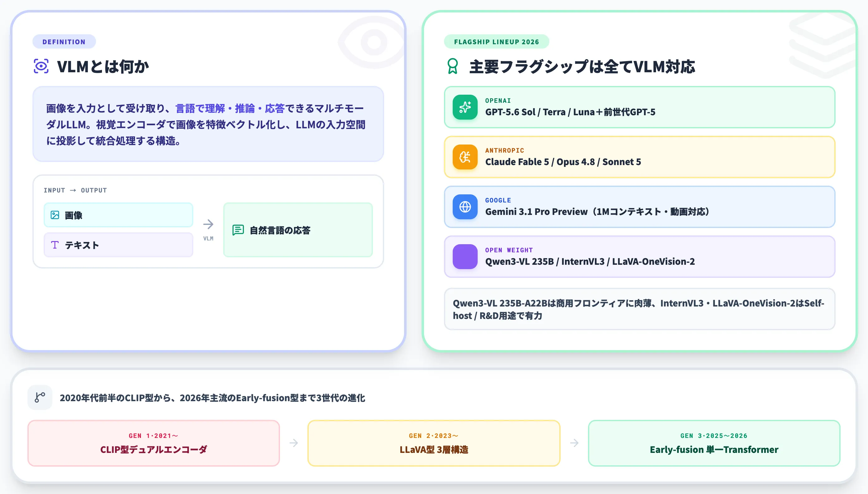Select the Anthropic Claude Fable 5 card
Image resolution: width=868 pixels, height=494 pixels.
(639, 157)
